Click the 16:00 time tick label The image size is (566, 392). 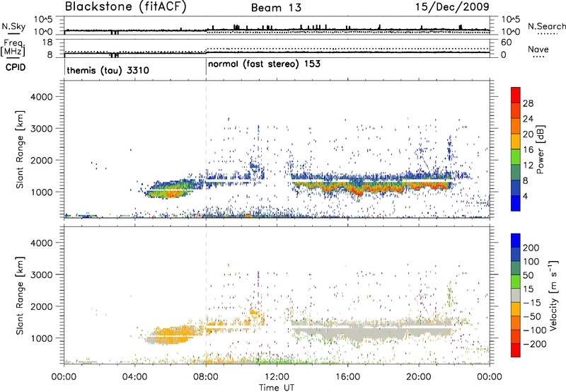347,377
